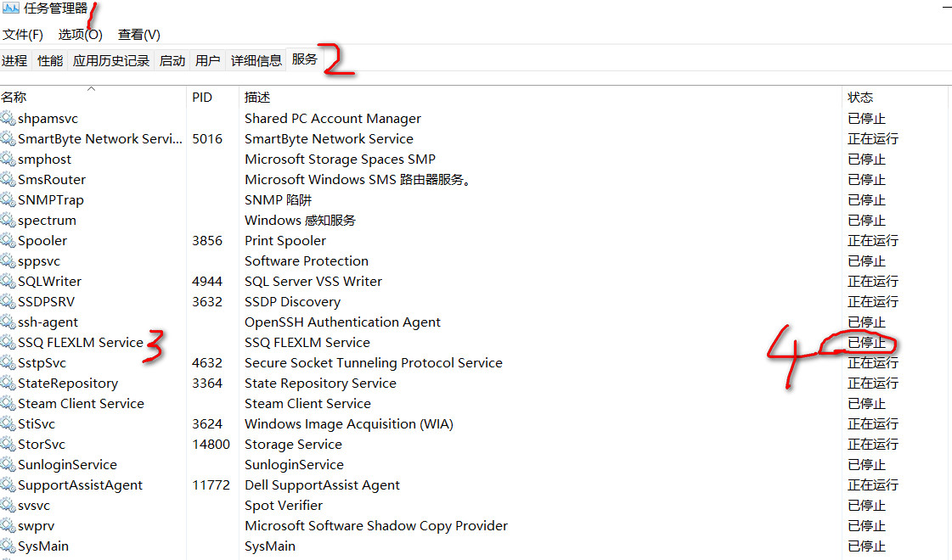952x560 pixels.
Task: Sort by the PID column header
Action: coord(202,98)
